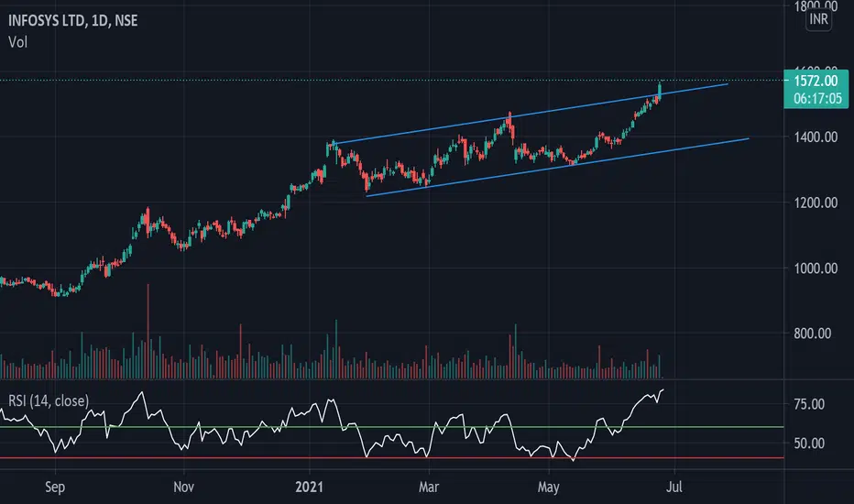Select the green RSI upper band line

pos(391,427)
